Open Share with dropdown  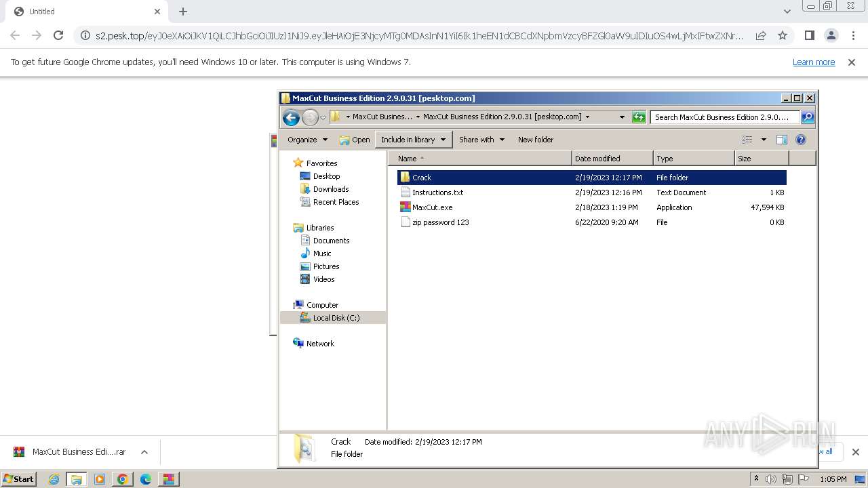[x=481, y=140]
